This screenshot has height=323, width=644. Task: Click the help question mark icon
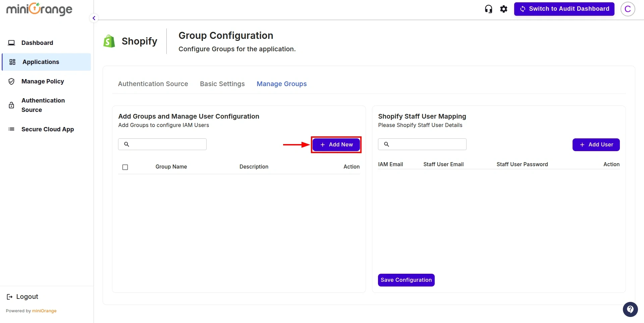[630, 309]
